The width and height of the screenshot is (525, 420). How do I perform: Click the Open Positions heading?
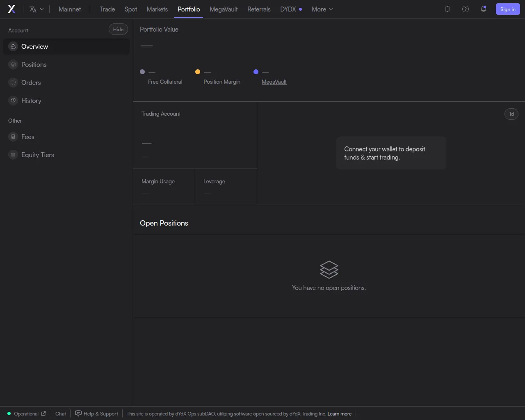point(164,223)
